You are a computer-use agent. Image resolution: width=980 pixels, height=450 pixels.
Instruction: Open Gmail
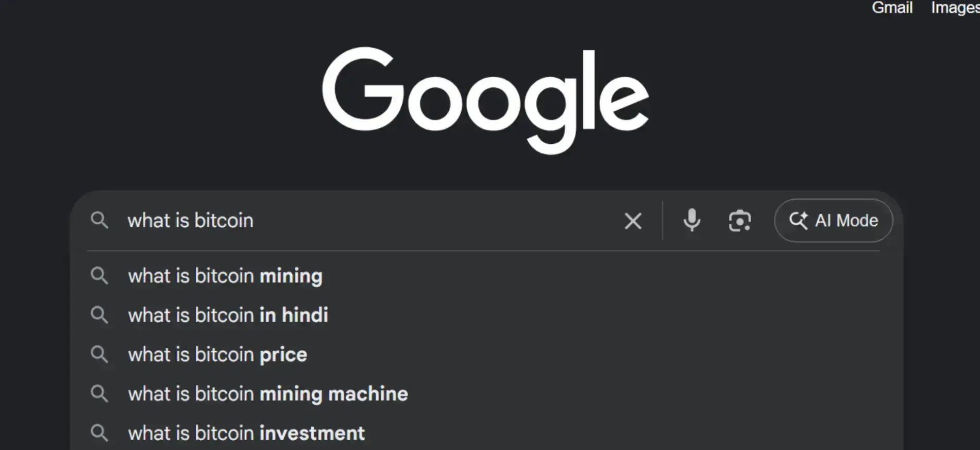(x=892, y=8)
